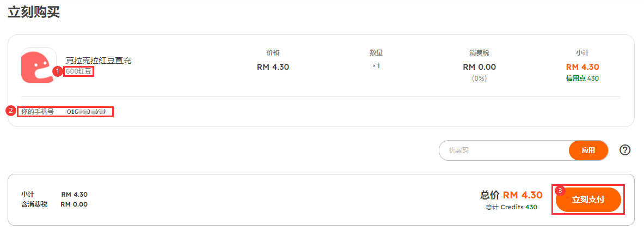
Task: Click the 总计 Credits 430 label
Action: pos(511,207)
